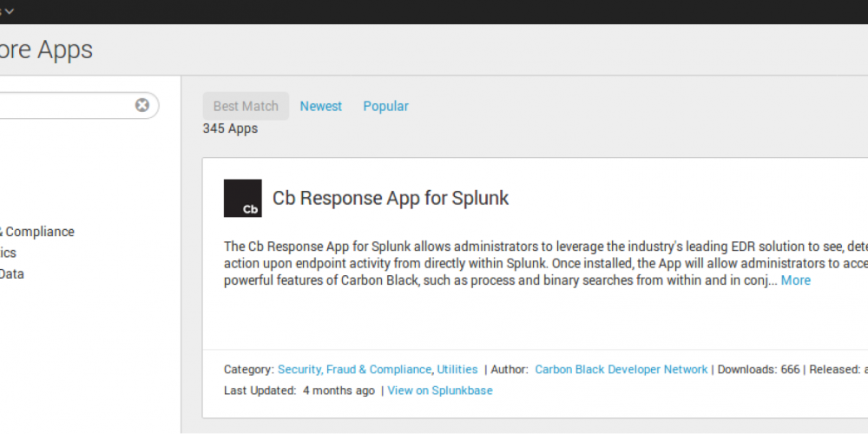Open the Cb Response App for Splunk title
The width and height of the screenshot is (868, 434).
(391, 198)
